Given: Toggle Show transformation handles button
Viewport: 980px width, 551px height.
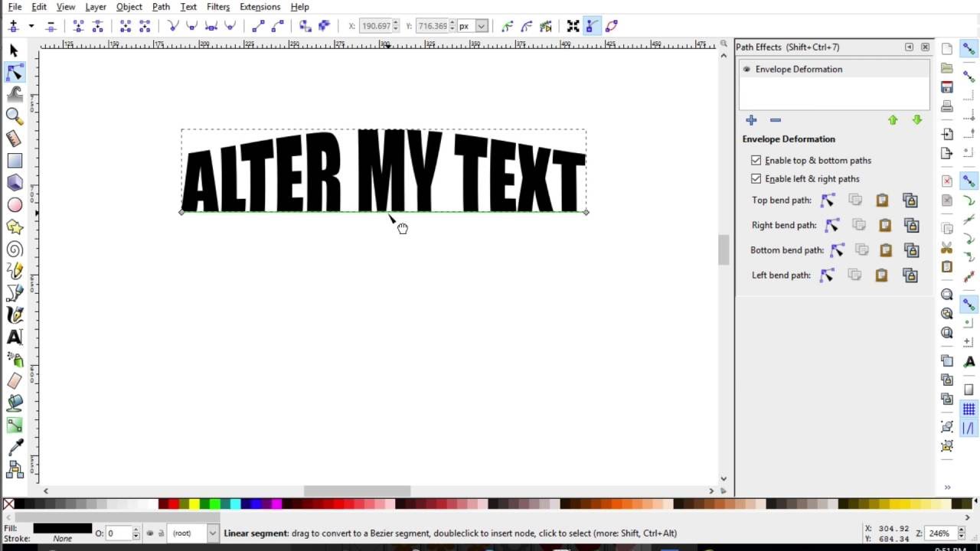Looking at the screenshot, I should click(573, 26).
